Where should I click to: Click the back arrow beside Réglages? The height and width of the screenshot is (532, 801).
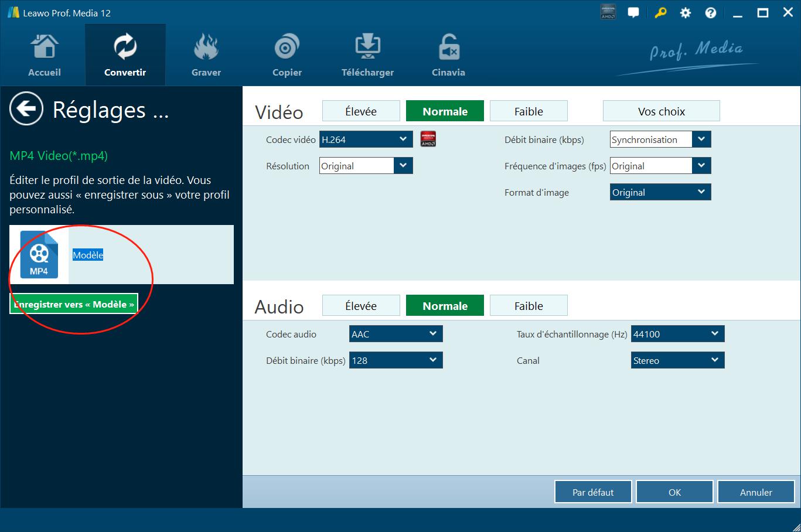(x=26, y=108)
